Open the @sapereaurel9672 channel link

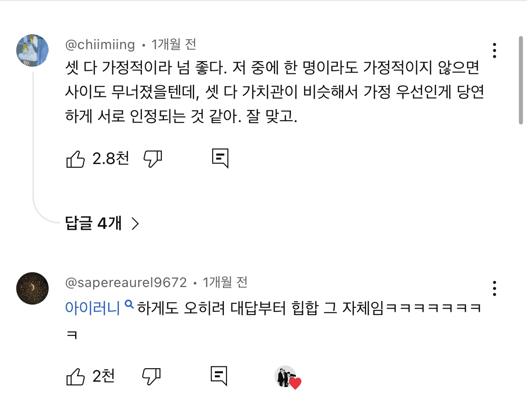click(126, 283)
